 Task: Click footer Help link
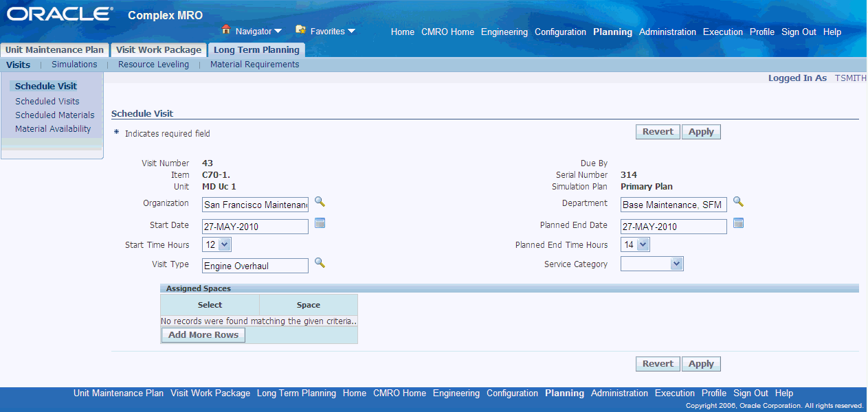pos(784,393)
